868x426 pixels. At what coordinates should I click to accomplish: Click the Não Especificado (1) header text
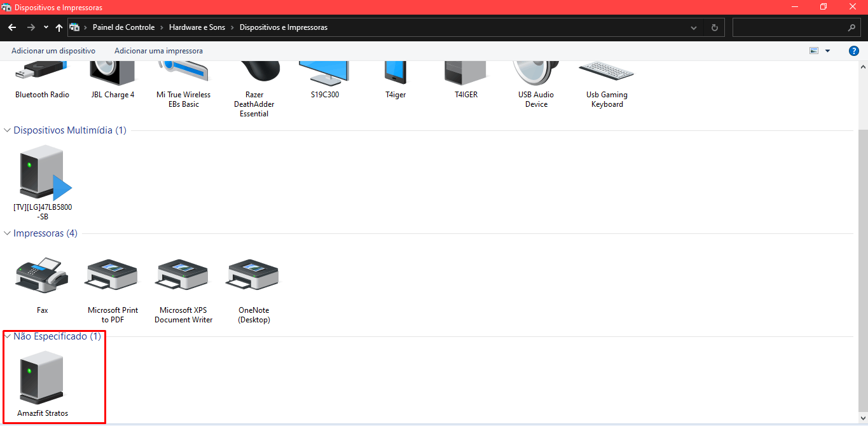57,336
